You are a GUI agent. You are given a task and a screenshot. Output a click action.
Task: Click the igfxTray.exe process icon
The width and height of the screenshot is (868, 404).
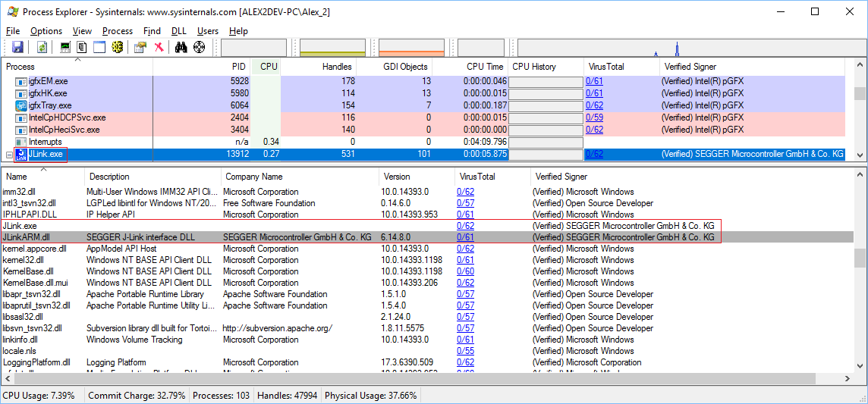[x=21, y=105]
